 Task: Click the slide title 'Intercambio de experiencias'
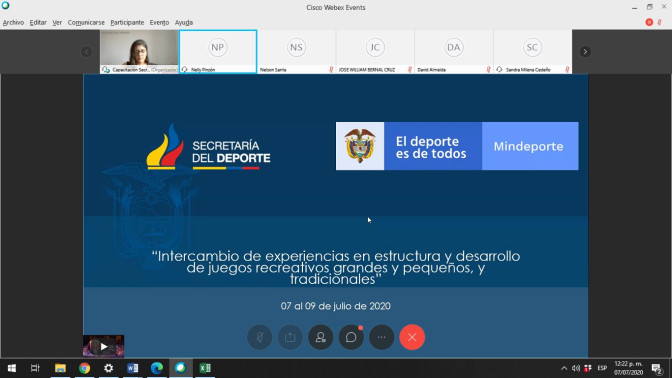coord(336,267)
